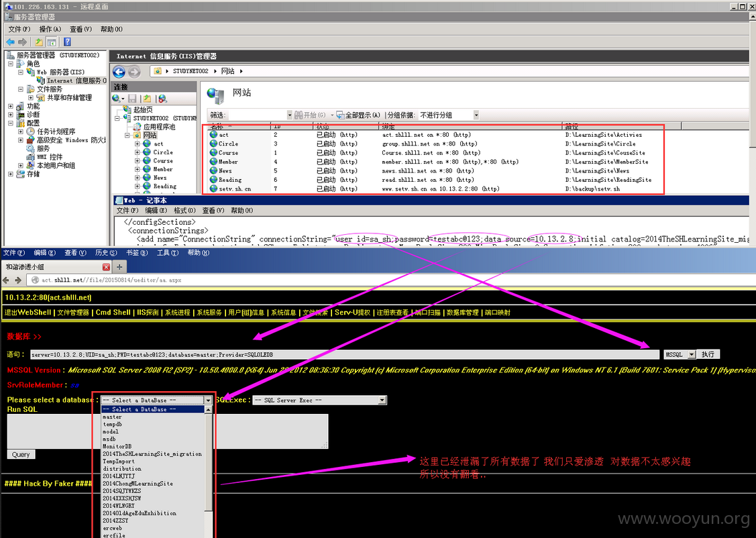Screen dimensions: 756x538
Task: Open a new browser tab with plus button
Action: pyautogui.click(x=119, y=266)
